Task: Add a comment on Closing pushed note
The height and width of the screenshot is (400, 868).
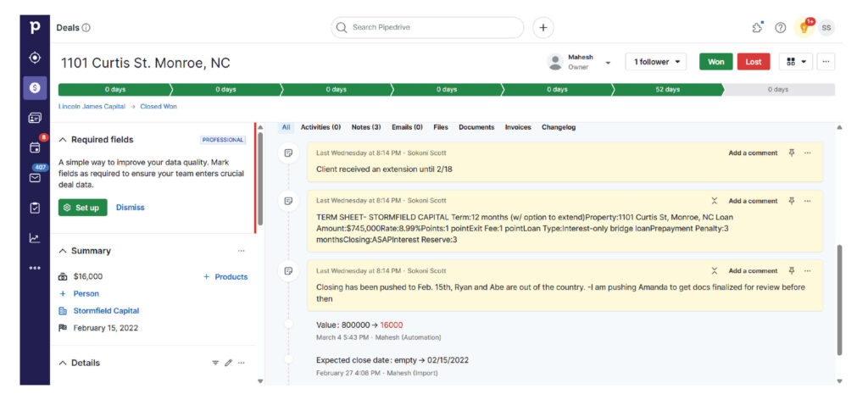Action: (753, 271)
